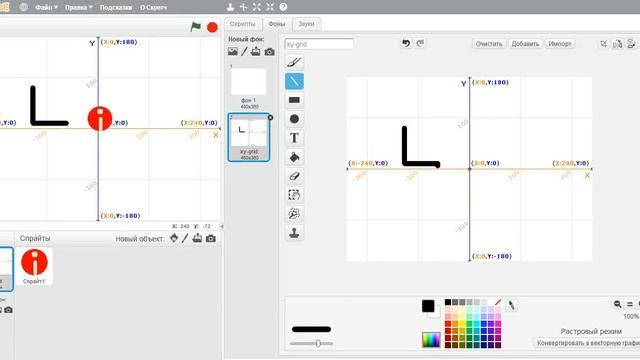The height and width of the screenshot is (360, 640).
Task: Paint a new backdrop
Action: tap(244, 51)
